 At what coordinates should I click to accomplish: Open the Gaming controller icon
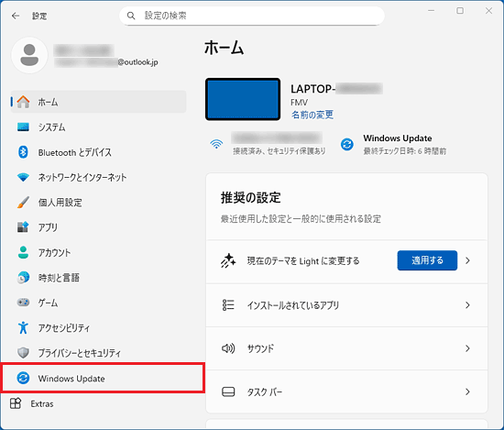[x=23, y=303]
